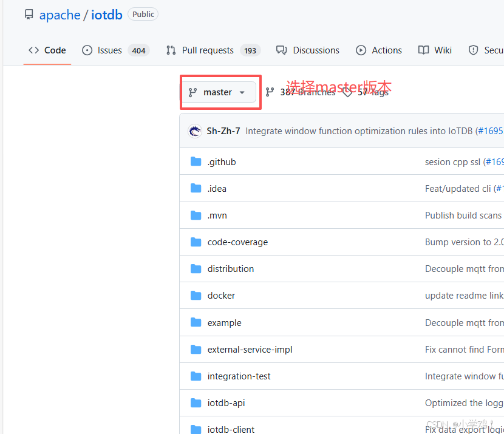Open the integration-test folder

pyautogui.click(x=239, y=376)
